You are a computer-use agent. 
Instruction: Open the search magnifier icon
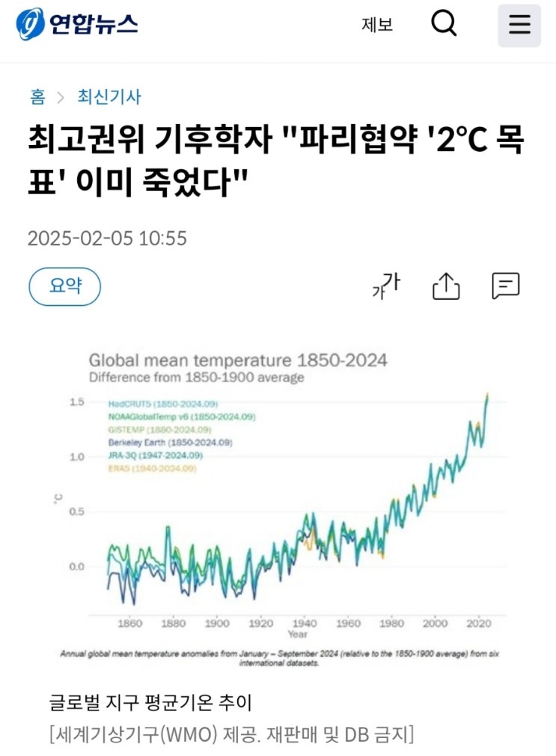[x=444, y=25]
